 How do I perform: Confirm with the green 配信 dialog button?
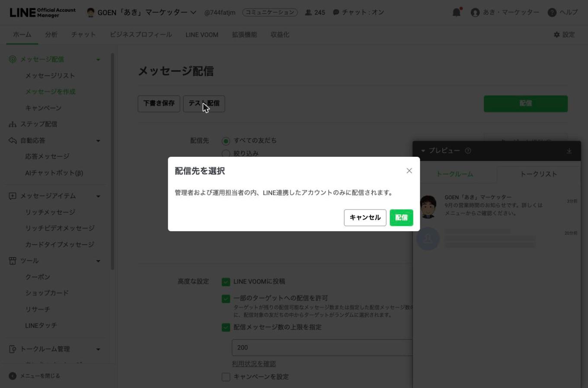click(402, 218)
